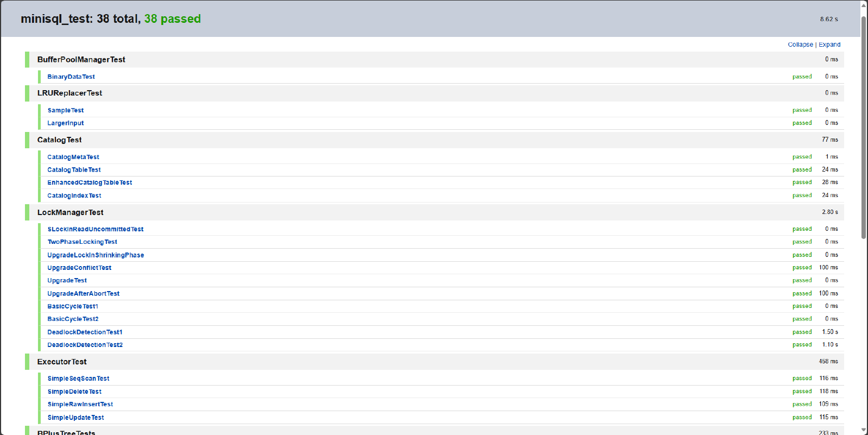Collapse the CatalogTest suite header
This screenshot has width=868, height=435.
click(60, 140)
